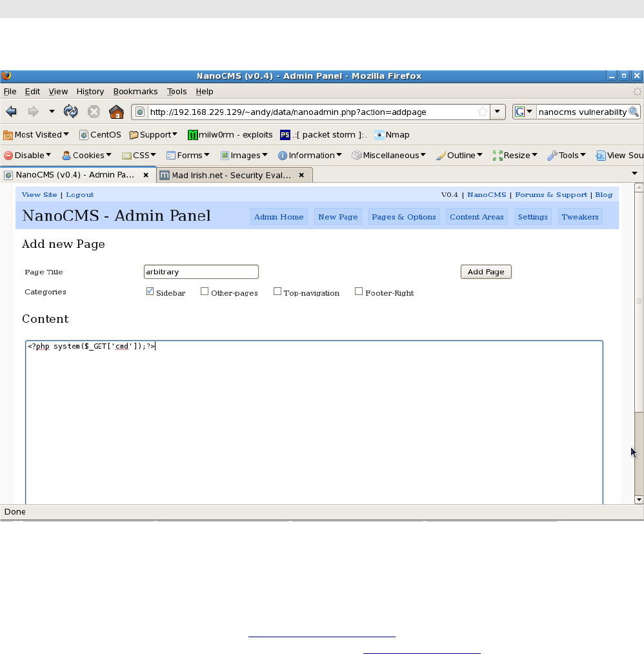Open the Outline toolbar menu
Screen dimensions: 644x654
pyautogui.click(x=459, y=155)
